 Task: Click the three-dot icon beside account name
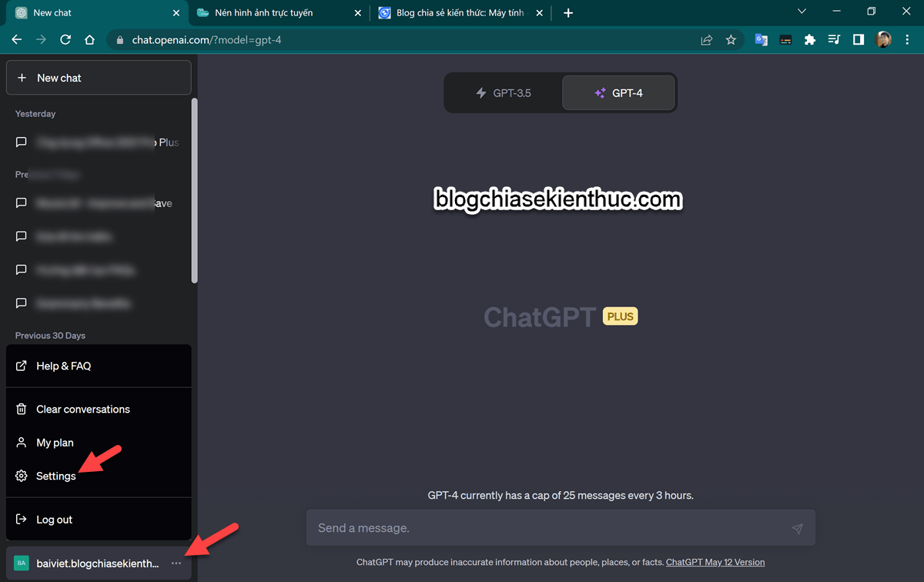176,564
